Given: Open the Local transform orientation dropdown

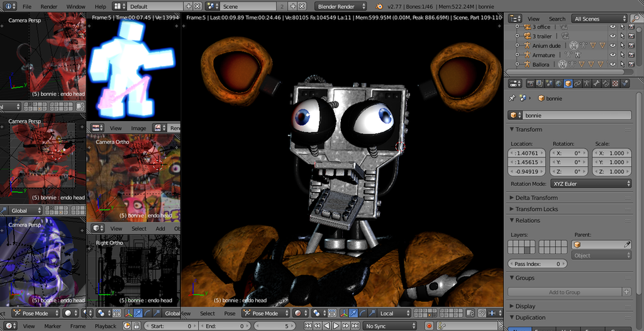Looking at the screenshot, I should 394,313.
